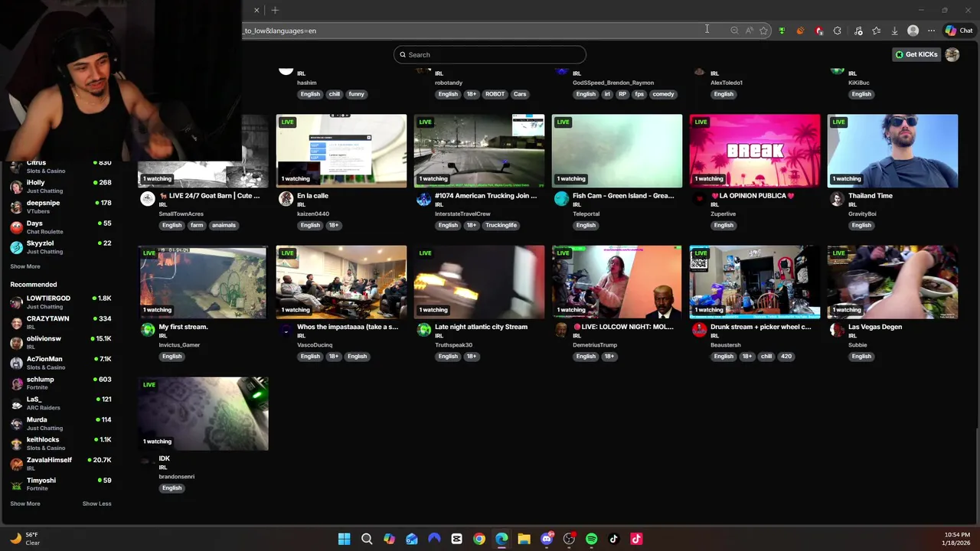Open DemetriusTrump channel avatar
980x551 pixels.
(561, 330)
